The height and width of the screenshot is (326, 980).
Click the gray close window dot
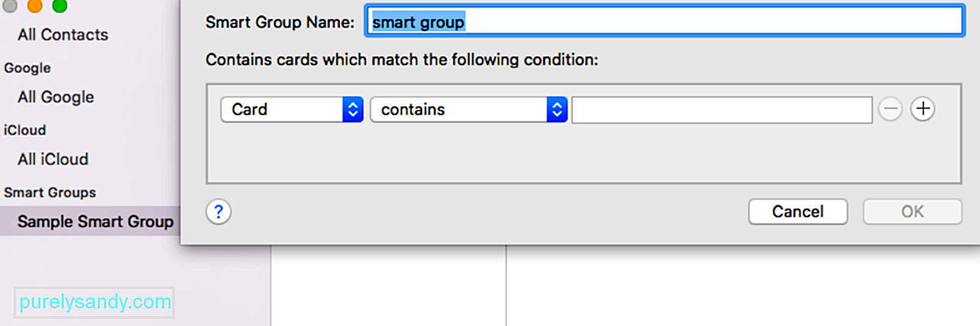coord(10,6)
